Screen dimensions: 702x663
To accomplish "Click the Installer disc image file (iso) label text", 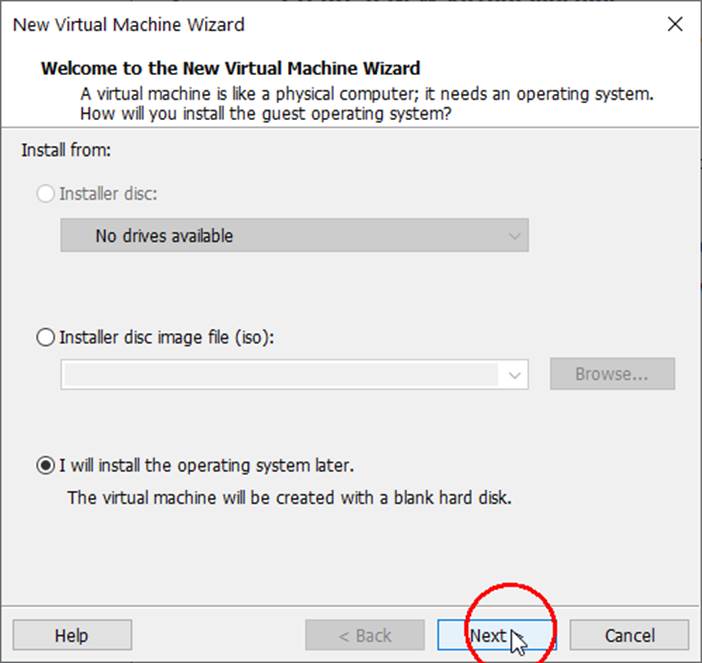I will coord(166,337).
